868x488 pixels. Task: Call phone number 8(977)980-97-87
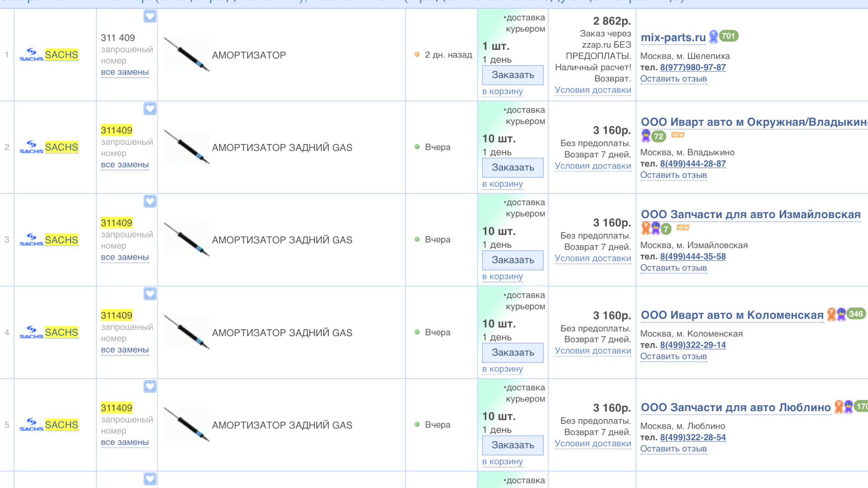pyautogui.click(x=693, y=67)
